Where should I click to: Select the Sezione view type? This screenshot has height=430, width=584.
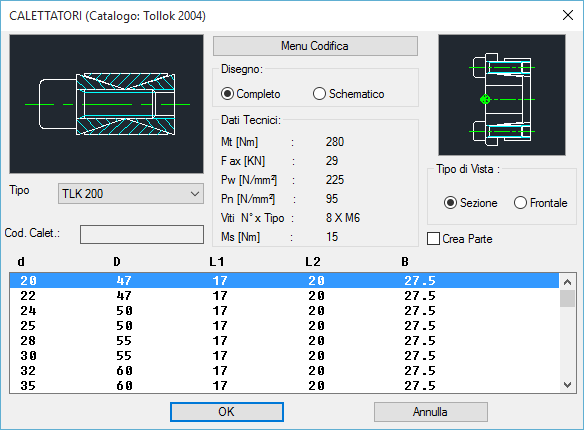pos(470,203)
